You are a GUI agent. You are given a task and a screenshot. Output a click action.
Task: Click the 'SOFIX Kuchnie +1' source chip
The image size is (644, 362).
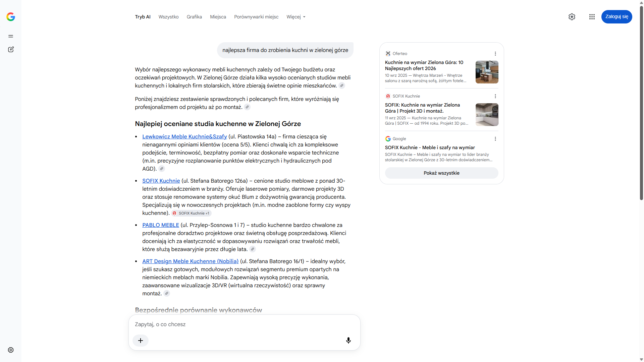[x=191, y=213]
